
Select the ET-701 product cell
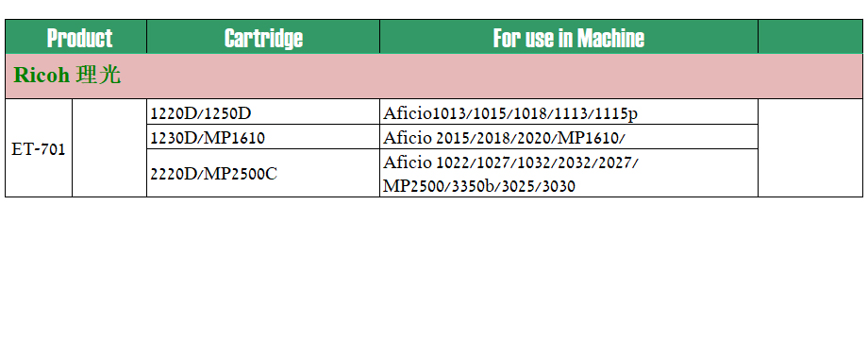pos(39,148)
